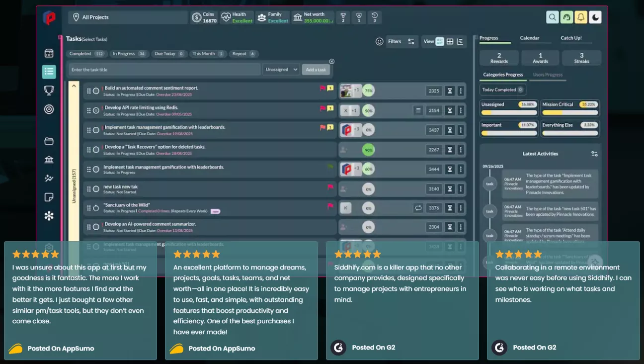Toggle the 'Sanctuary of the Wild' repeat status circle
Viewport: 644px width, 364px height.
(96, 208)
